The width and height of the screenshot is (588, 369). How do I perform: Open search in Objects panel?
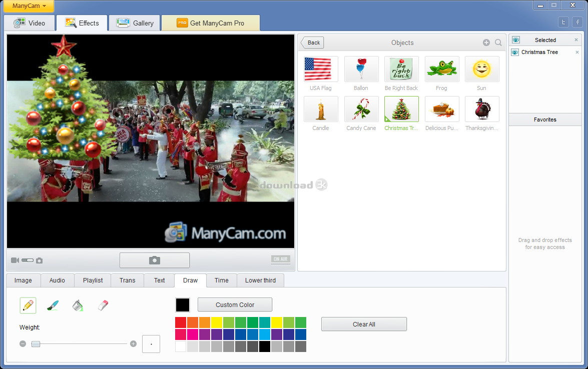498,42
